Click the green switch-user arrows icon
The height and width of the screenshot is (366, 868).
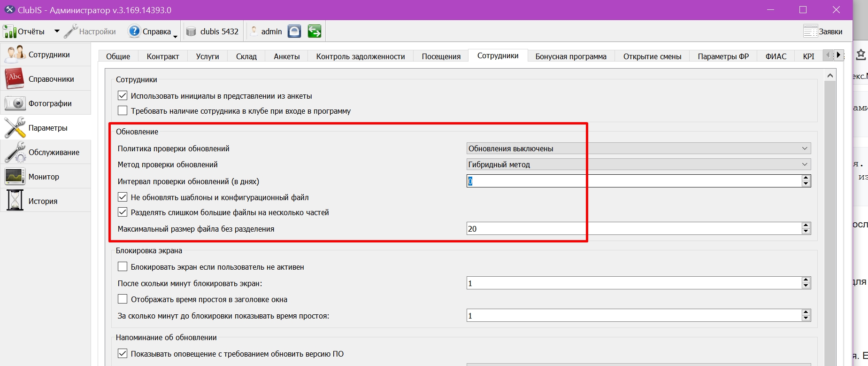[315, 31]
